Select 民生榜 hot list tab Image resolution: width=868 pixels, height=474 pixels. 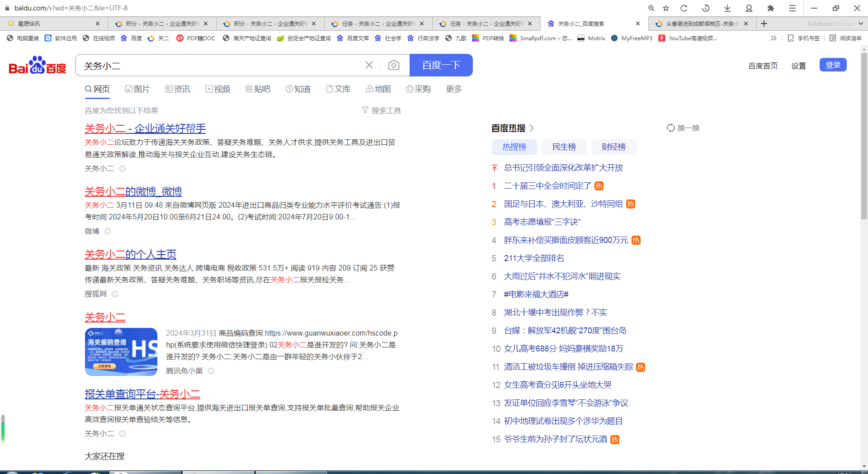click(x=564, y=147)
